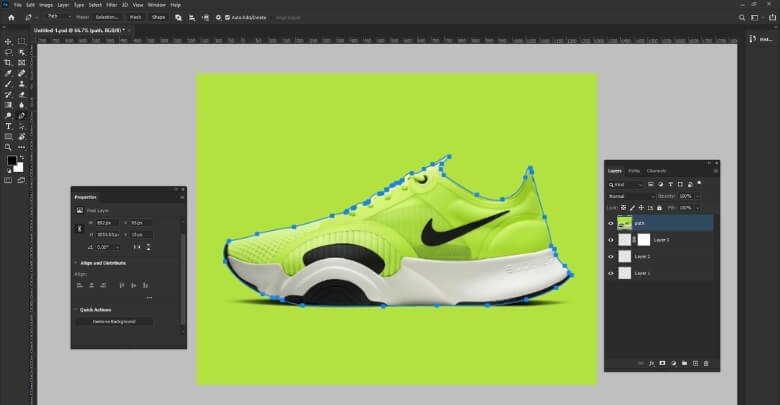Open the Filter menu
This screenshot has width=780, height=405.
(111, 5)
